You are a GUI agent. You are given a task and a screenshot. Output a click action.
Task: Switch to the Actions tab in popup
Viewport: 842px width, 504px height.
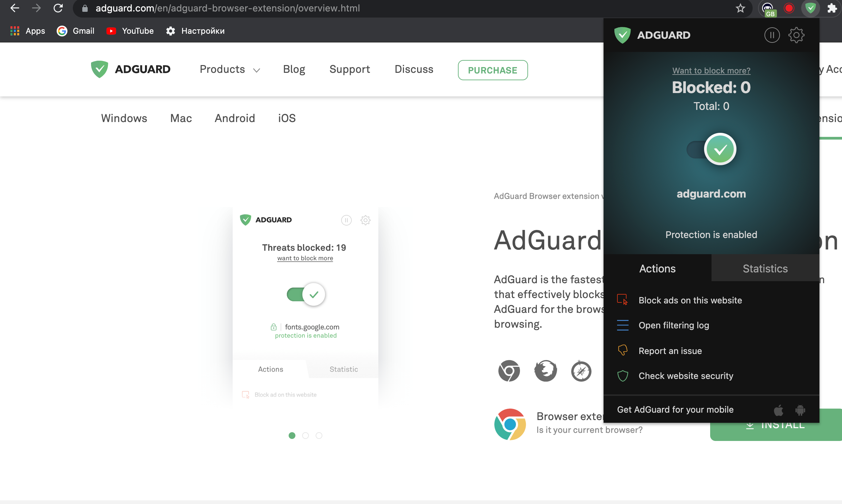pos(658,268)
